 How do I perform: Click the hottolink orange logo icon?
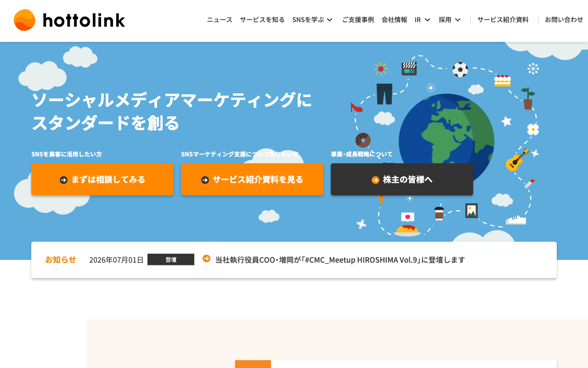tap(25, 20)
